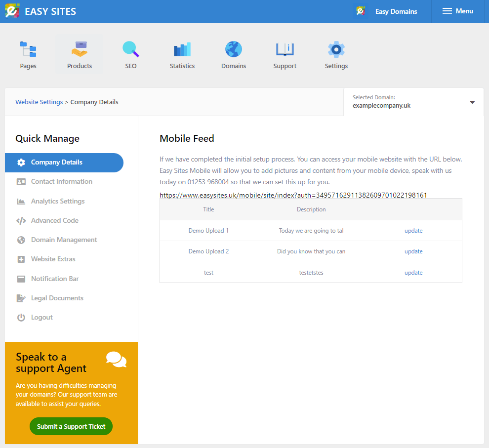Open the Settings gear icon
The image size is (489, 448).
tap(336, 49)
